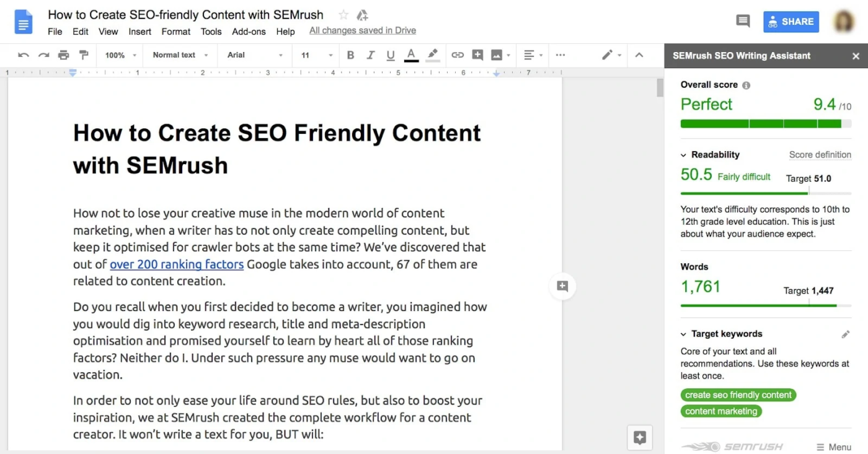Click All changes saved in Drive link

click(x=363, y=30)
